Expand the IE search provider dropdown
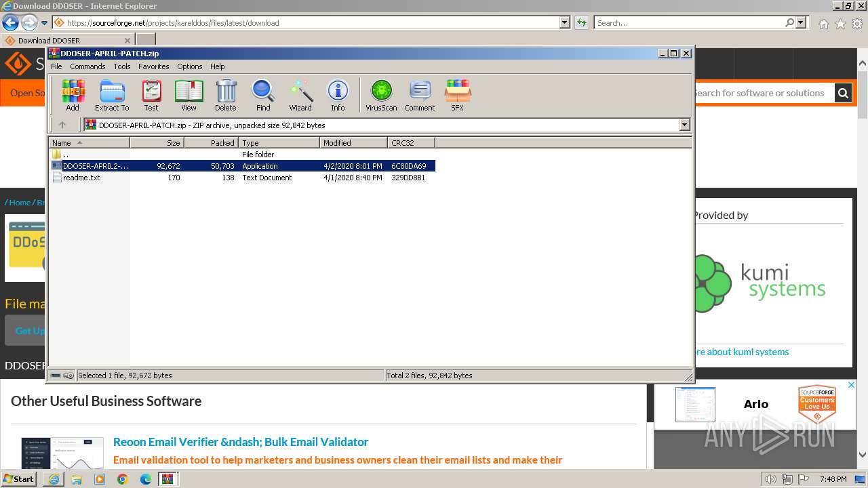 tap(801, 22)
